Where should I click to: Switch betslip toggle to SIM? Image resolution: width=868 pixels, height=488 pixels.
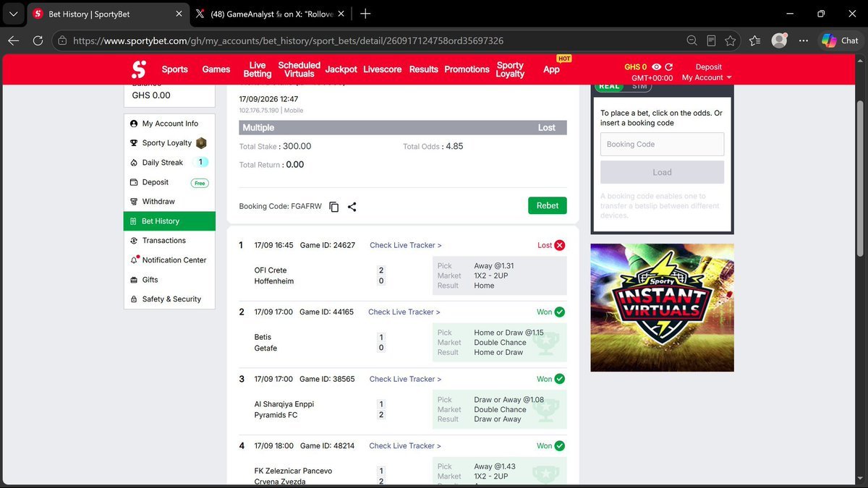[639, 86]
